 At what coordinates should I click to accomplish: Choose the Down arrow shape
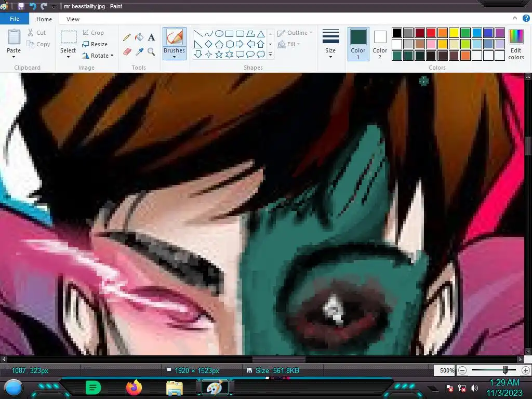[x=198, y=54]
